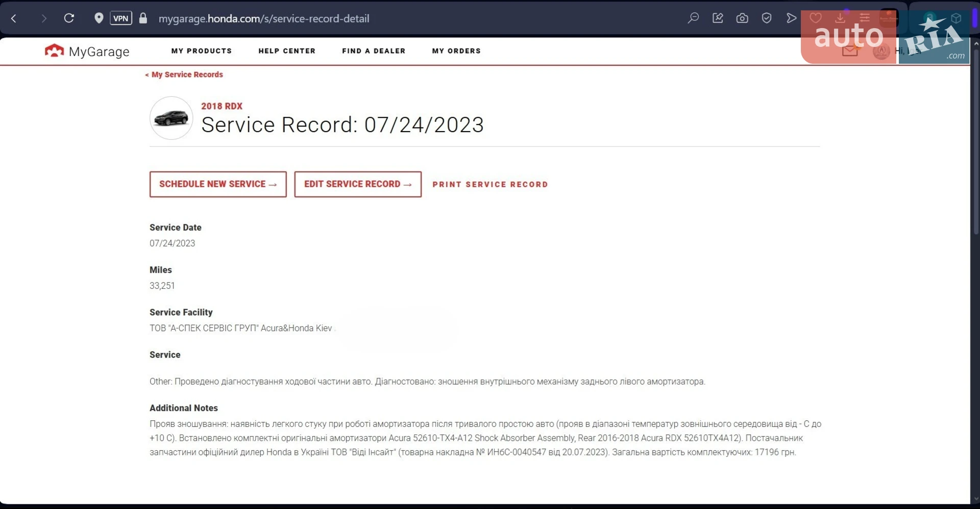Screen dimensions: 980x509
Task: Open the MY PRODUCTS menu
Action: (x=202, y=51)
